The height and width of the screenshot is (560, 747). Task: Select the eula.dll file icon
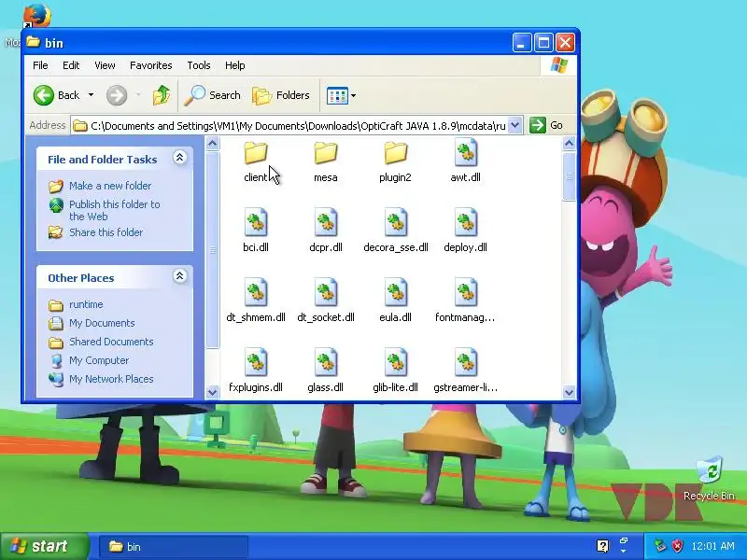(x=395, y=292)
